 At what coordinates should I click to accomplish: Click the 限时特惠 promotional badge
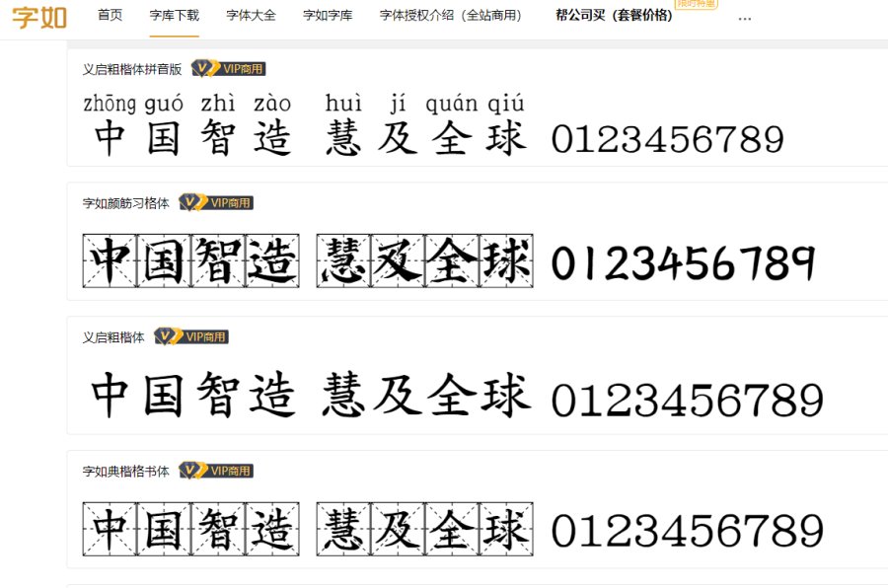[697, 3]
